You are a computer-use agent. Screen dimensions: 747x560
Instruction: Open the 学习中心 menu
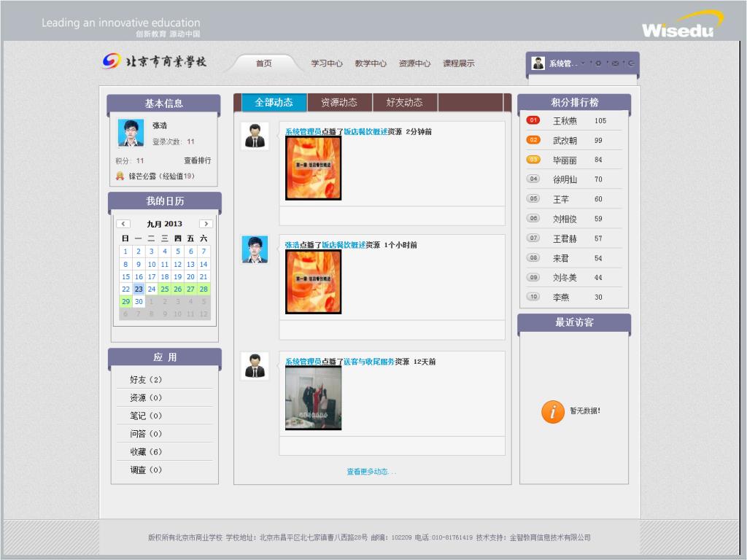327,63
